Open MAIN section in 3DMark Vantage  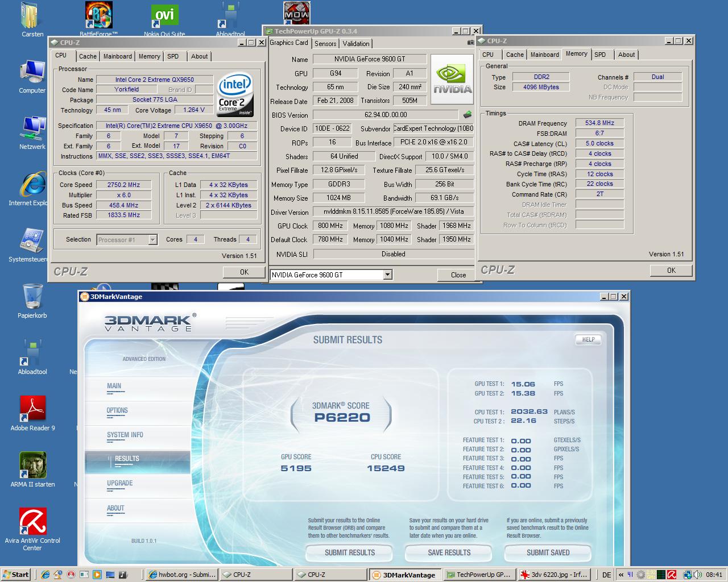pyautogui.click(x=114, y=386)
